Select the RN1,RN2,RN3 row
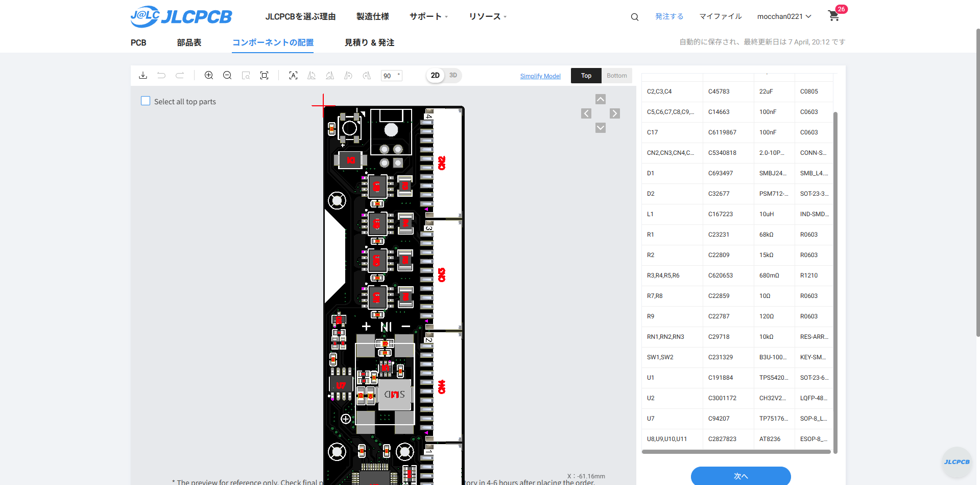The image size is (980, 485). click(737, 337)
